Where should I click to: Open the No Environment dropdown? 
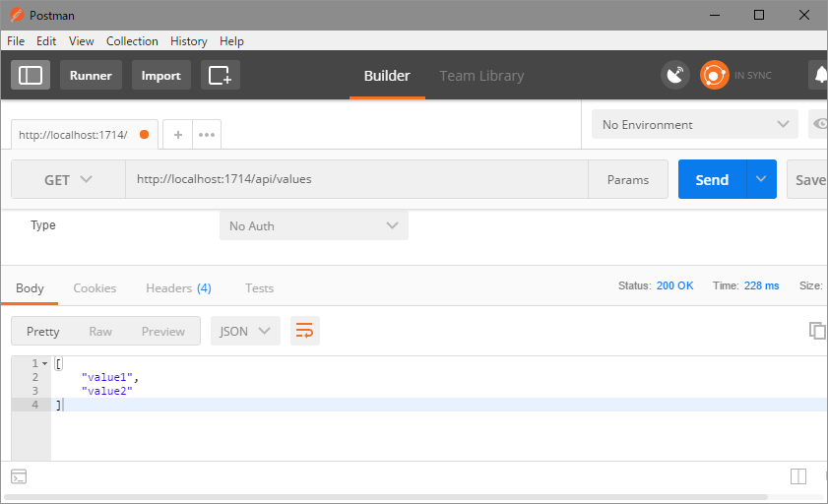(x=694, y=124)
